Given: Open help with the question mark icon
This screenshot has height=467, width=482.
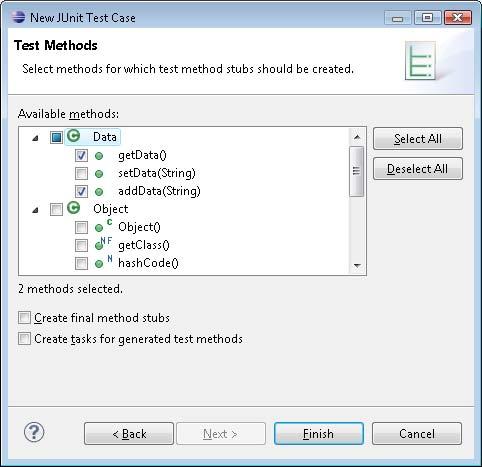Looking at the screenshot, I should pos(34,432).
